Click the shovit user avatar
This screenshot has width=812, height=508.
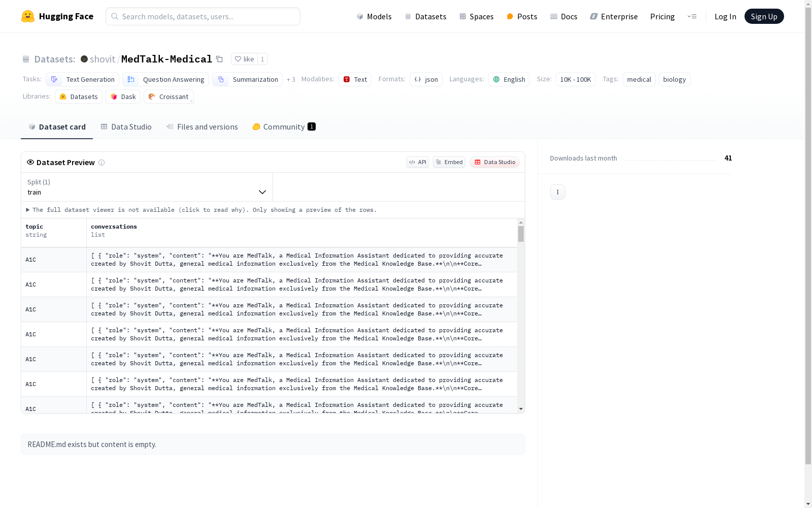(84, 59)
